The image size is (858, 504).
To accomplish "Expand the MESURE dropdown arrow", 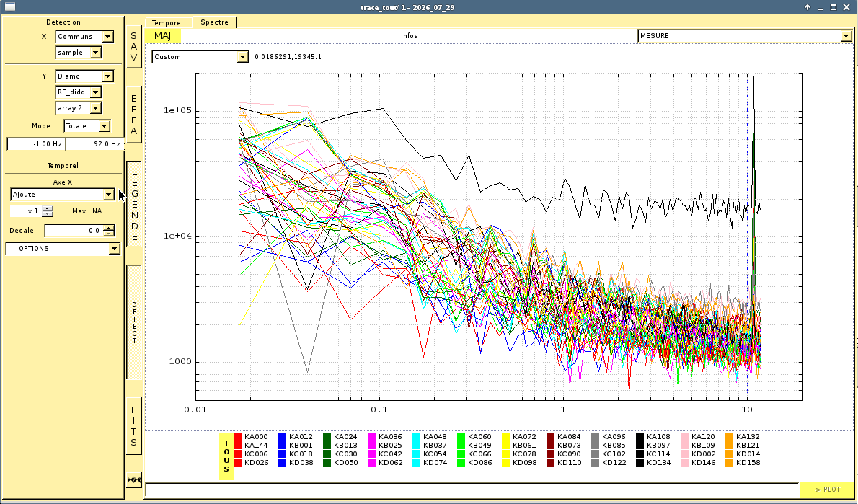I will click(x=846, y=35).
